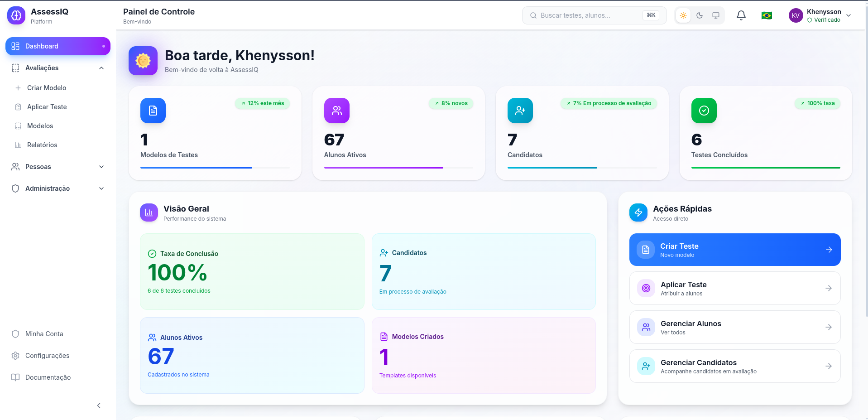Click the arrow on Gerenciar Candidatos row
The height and width of the screenshot is (420, 868).
tap(828, 366)
